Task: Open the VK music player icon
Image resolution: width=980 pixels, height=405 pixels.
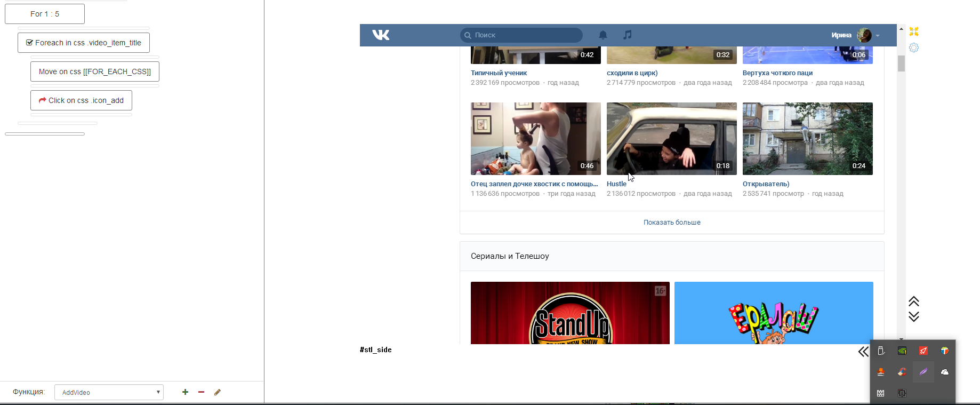Action: click(628, 35)
